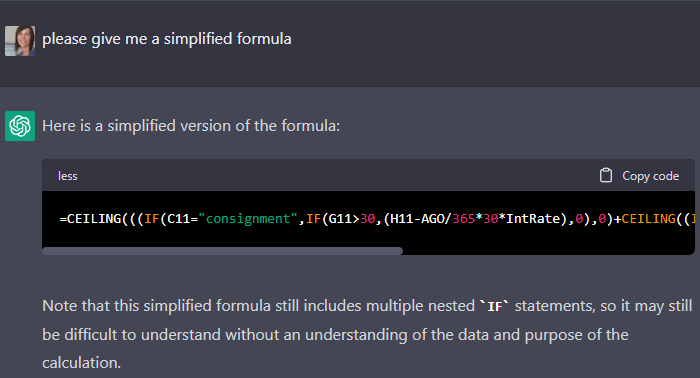
Task: Click the second orange CEILING function
Action: click(648, 219)
